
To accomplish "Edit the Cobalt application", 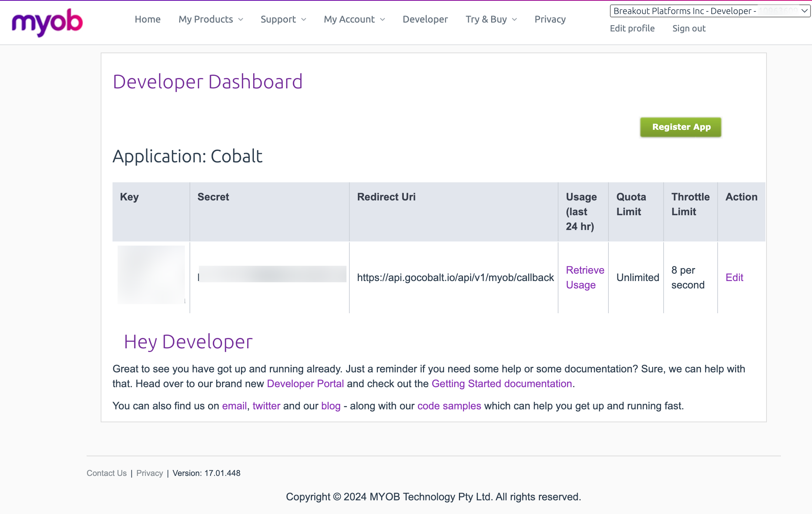I will point(734,277).
